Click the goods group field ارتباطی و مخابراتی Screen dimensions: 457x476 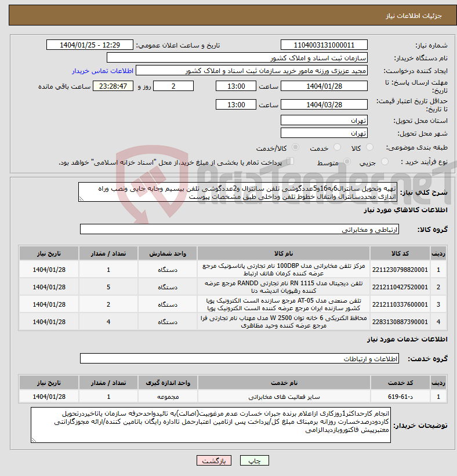click(x=240, y=230)
